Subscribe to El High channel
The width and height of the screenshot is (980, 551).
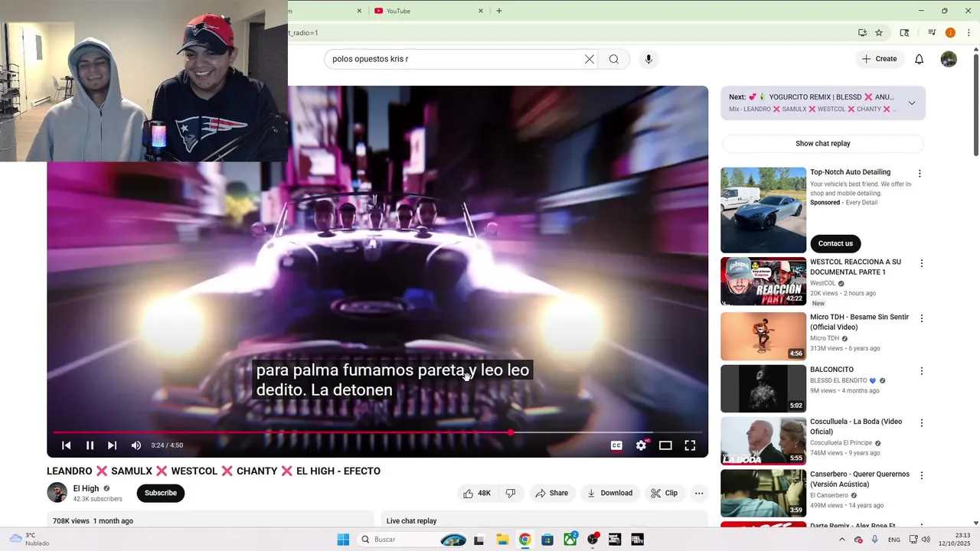(x=161, y=493)
